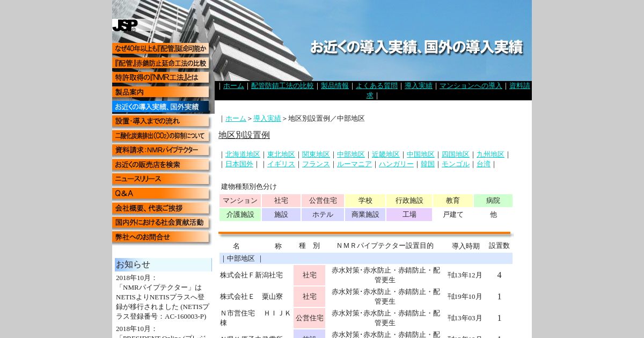Open お近くの販売店を検索 sidebar item
644x338 pixels.
pos(160,165)
